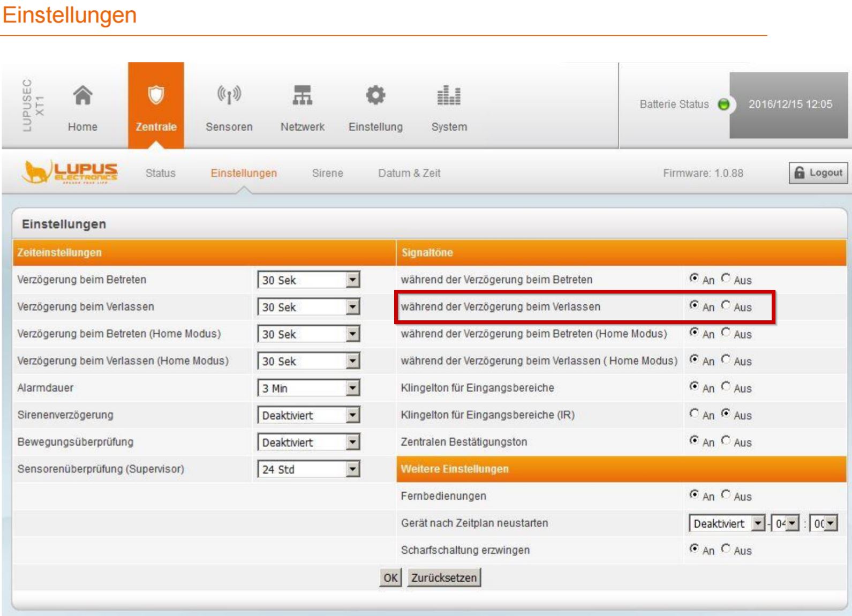Switch to the Sirene tab
This screenshot has height=616, width=852.
tap(327, 173)
